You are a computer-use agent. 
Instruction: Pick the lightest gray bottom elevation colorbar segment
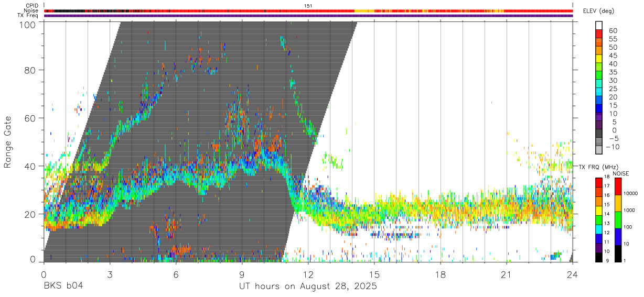coord(599,151)
